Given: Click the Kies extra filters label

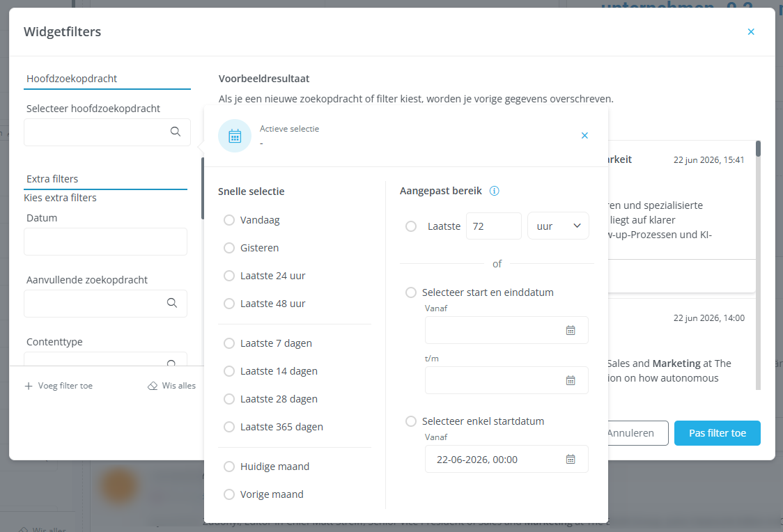Looking at the screenshot, I should tap(60, 198).
